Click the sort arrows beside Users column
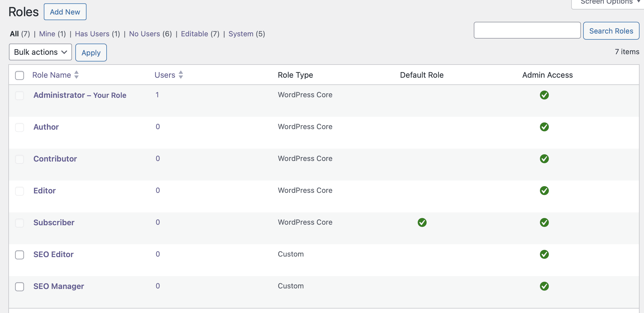Image resolution: width=644 pixels, height=313 pixels. pyautogui.click(x=181, y=75)
